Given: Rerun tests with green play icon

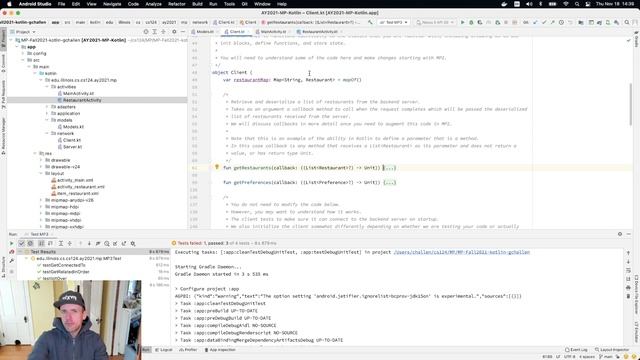Looking at the screenshot, I should tap(11, 243).
